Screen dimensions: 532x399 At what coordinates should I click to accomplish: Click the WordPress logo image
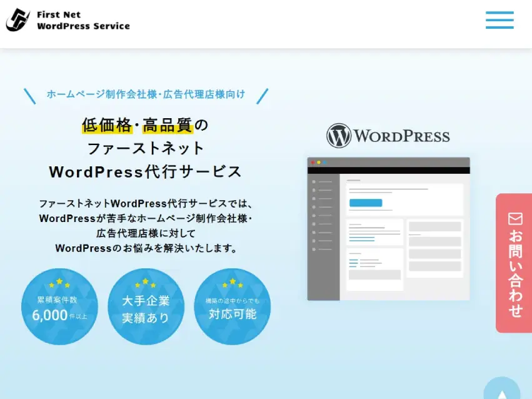pyautogui.click(x=388, y=136)
